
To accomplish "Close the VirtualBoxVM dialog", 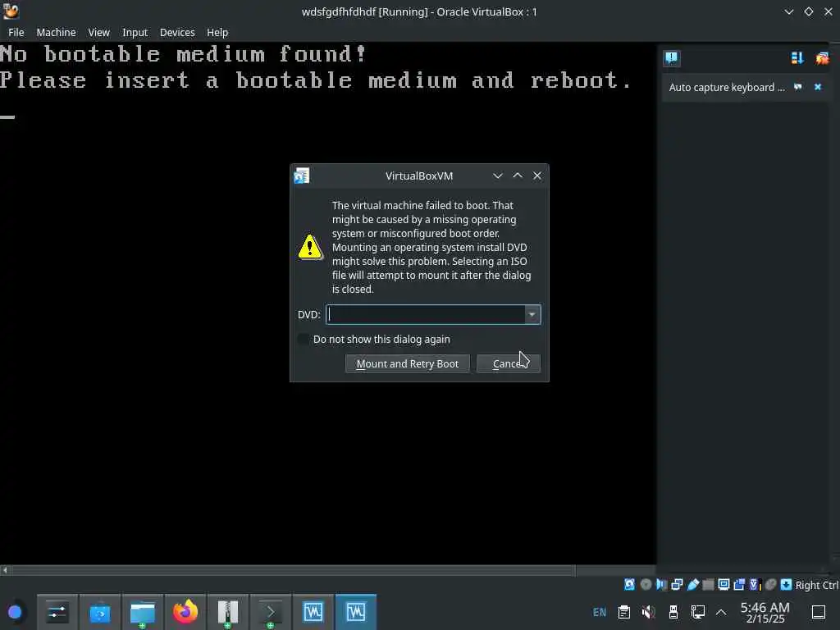I will click(537, 176).
